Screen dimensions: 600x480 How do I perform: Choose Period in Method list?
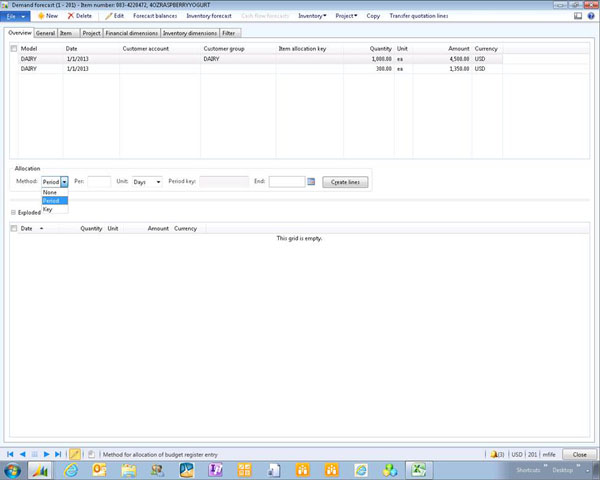(x=55, y=201)
